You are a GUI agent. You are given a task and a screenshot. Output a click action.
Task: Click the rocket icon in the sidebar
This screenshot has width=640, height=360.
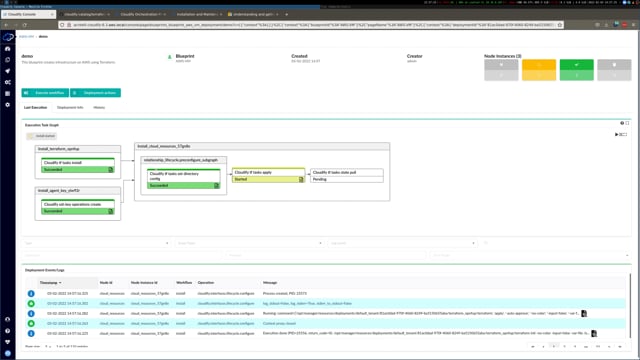[x=7, y=71]
